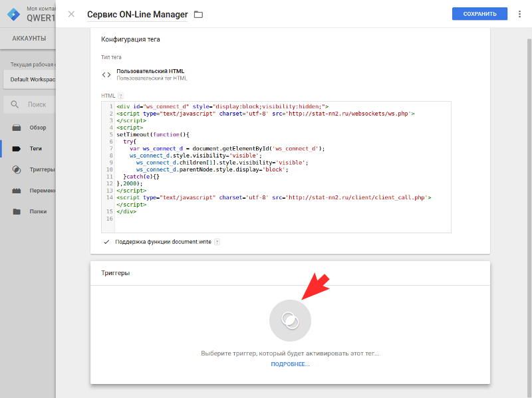Click the HTML help question mark icon
Image resolution: width=532 pixels, height=398 pixels.
tap(121, 96)
